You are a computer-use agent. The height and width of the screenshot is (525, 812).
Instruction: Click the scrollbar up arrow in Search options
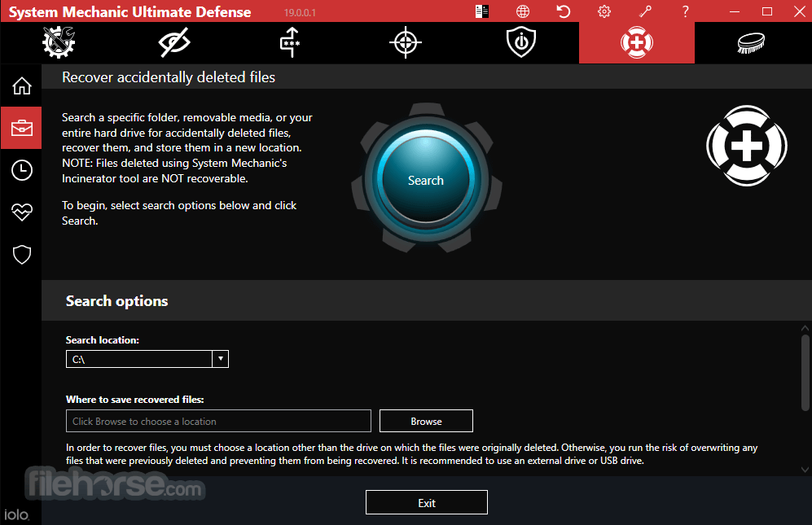(x=805, y=328)
